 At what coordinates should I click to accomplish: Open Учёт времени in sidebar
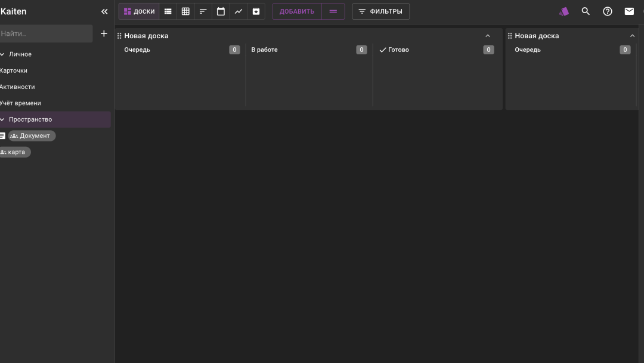pos(20,103)
